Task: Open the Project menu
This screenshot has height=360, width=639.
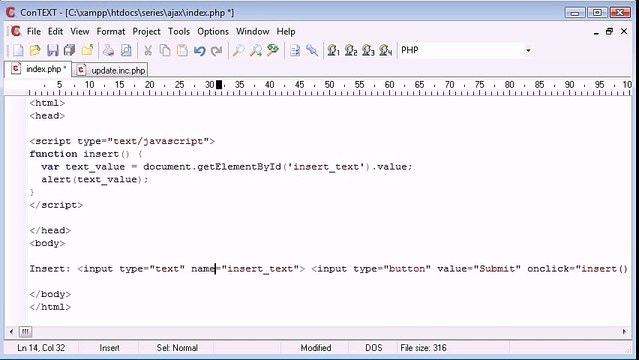Action: 147,31
